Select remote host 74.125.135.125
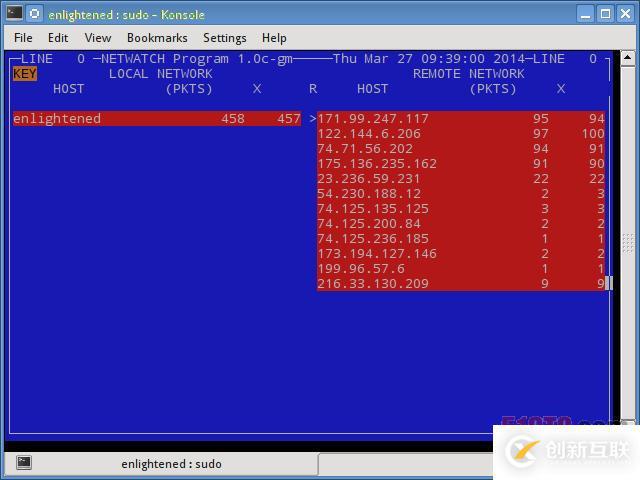 point(461,209)
